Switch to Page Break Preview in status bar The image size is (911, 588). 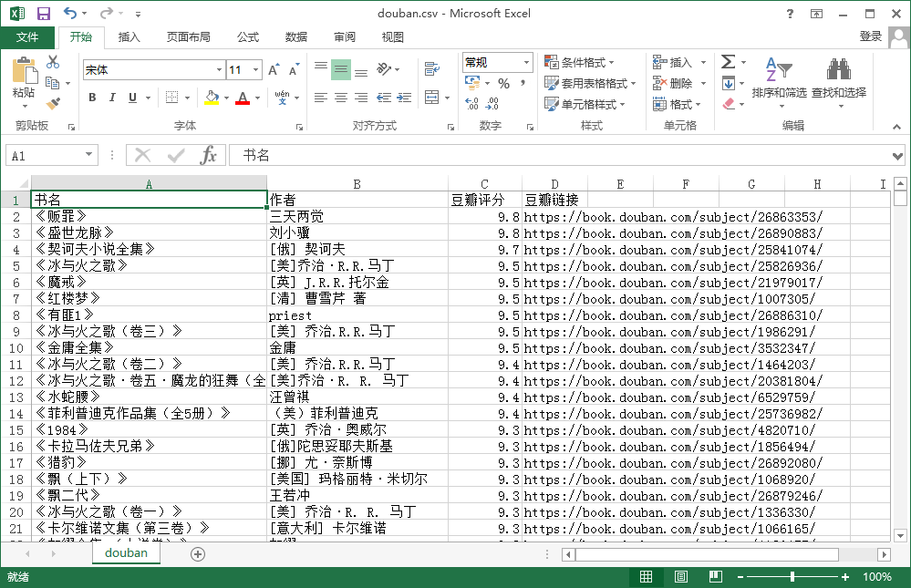716,577
